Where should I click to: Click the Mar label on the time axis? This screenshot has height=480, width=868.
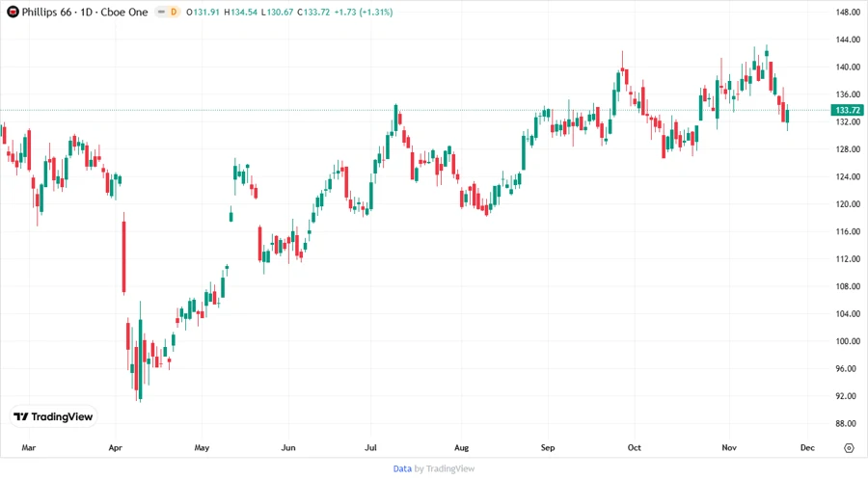[29, 448]
